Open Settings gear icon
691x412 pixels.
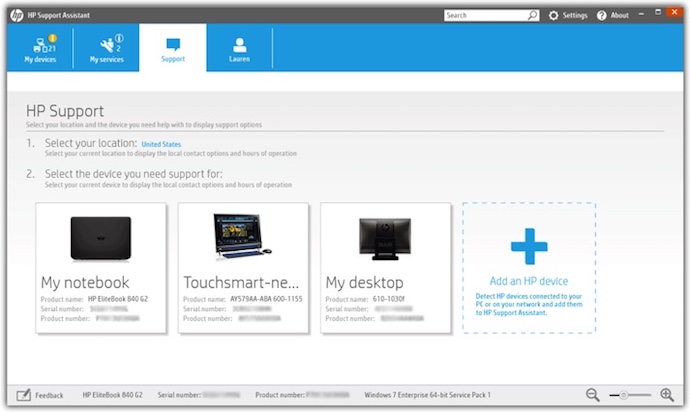pos(554,15)
